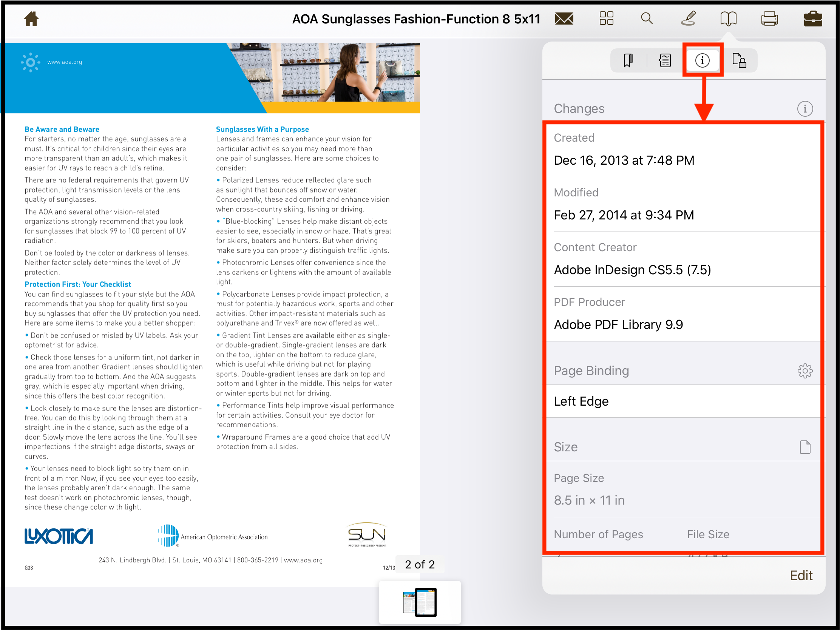
Task: Show the info circle next to Changes
Action: [x=805, y=109]
